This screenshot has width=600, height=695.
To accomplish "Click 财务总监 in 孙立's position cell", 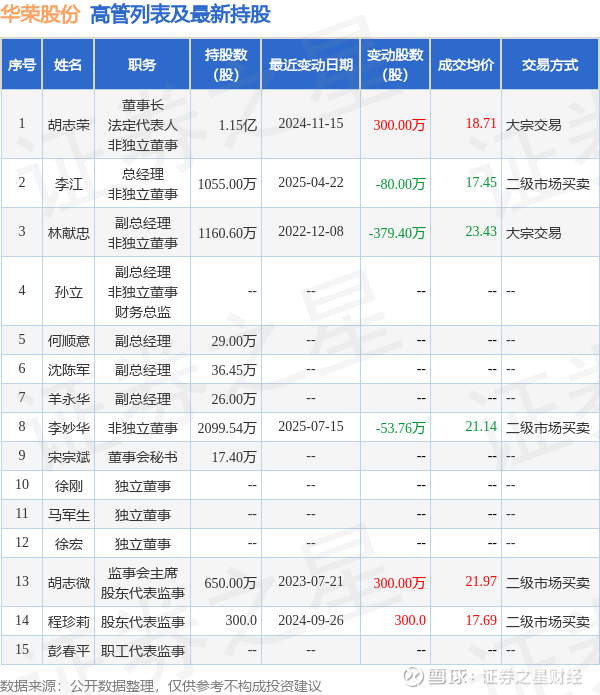I will click(142, 312).
